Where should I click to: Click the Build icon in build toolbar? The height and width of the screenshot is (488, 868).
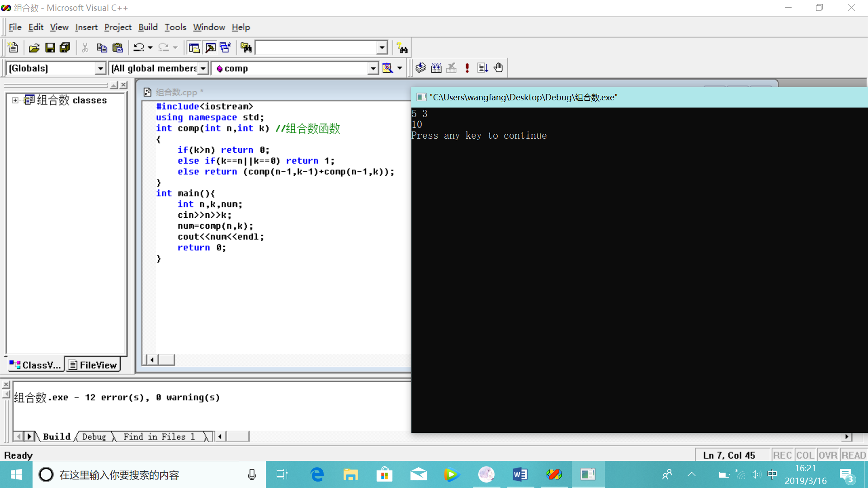(x=436, y=68)
